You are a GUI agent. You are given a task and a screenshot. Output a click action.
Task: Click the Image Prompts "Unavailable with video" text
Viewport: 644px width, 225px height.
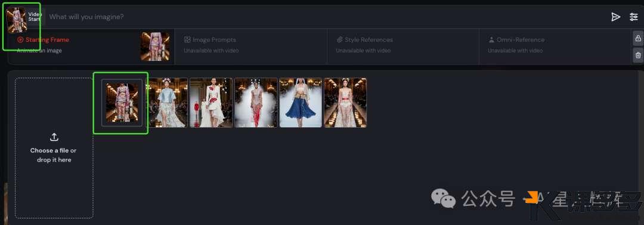tap(211, 51)
